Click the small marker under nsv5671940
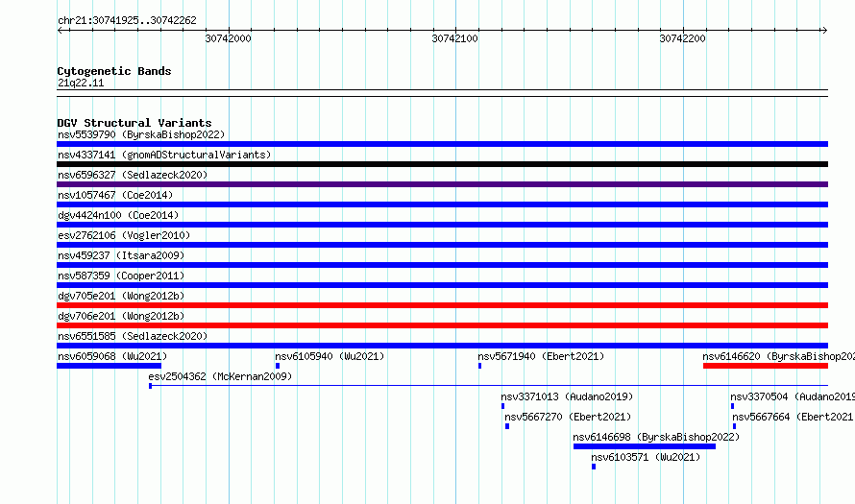Image resolution: width=855 pixels, height=504 pixels. point(479,366)
